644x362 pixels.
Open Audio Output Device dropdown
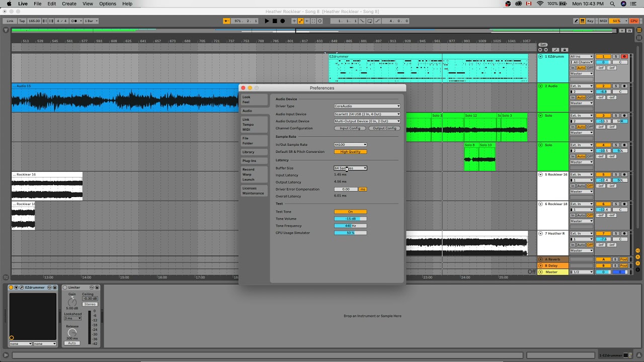[367, 121]
